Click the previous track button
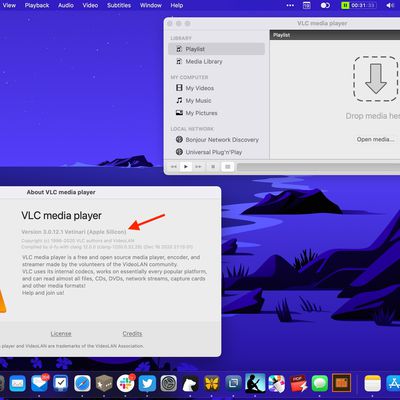Viewport: 400px width, 400px height. (174, 167)
